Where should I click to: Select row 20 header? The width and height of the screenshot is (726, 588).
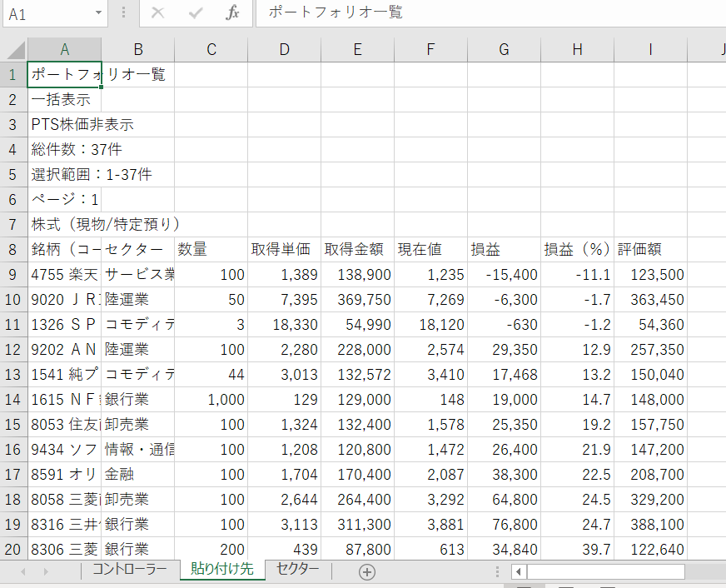13,550
